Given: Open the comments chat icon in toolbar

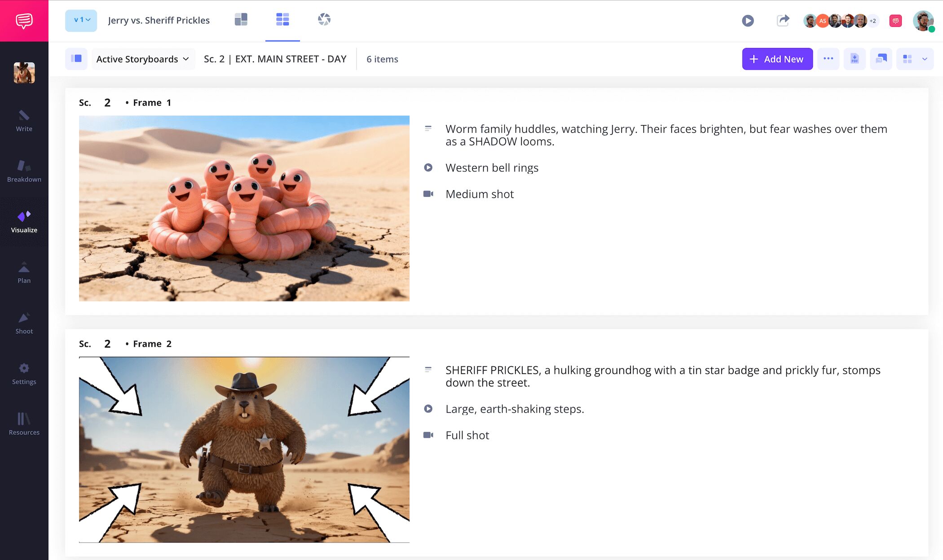Looking at the screenshot, I should pos(881,59).
